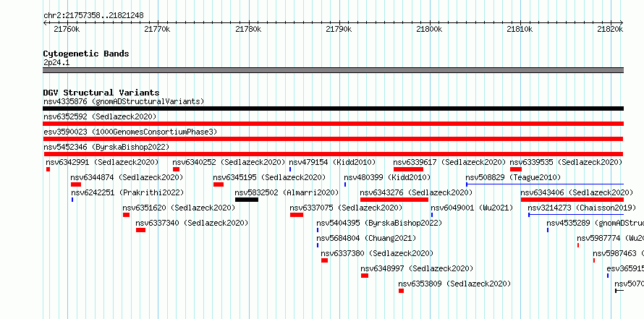Select the nsv6337075 Sedlazeck2020 label
The width and height of the screenshot is (644, 319).
(346, 208)
